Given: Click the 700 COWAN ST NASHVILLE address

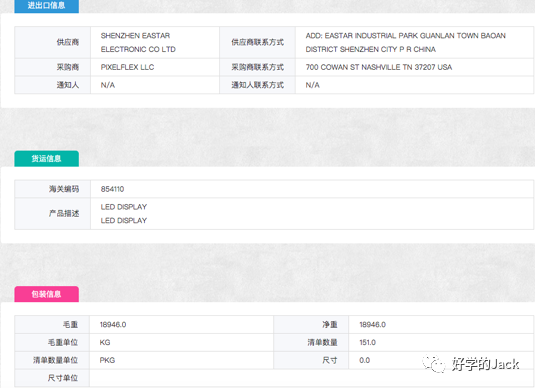Looking at the screenshot, I should [x=379, y=67].
